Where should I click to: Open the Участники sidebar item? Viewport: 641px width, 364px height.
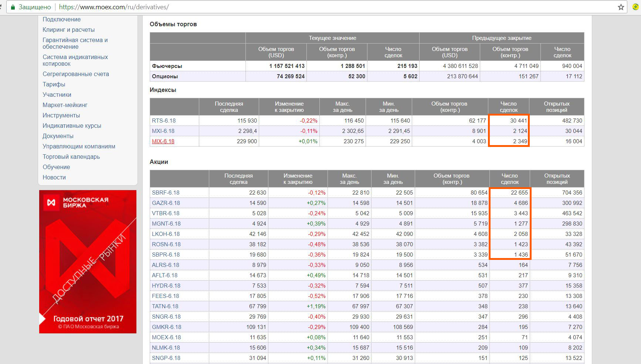click(57, 95)
